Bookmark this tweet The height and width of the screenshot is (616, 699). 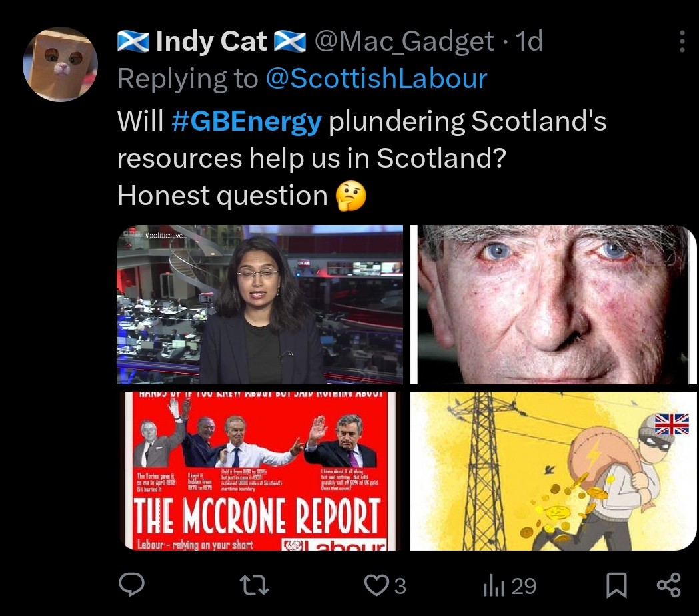point(616,585)
